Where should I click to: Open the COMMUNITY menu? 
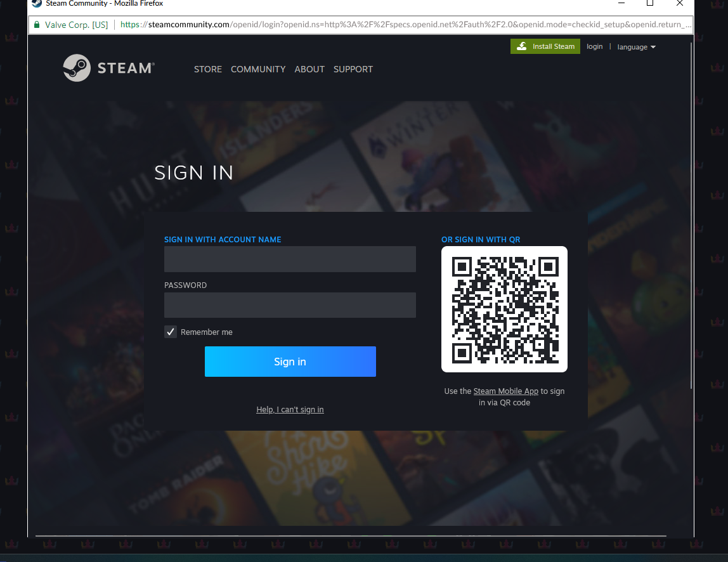pos(258,69)
